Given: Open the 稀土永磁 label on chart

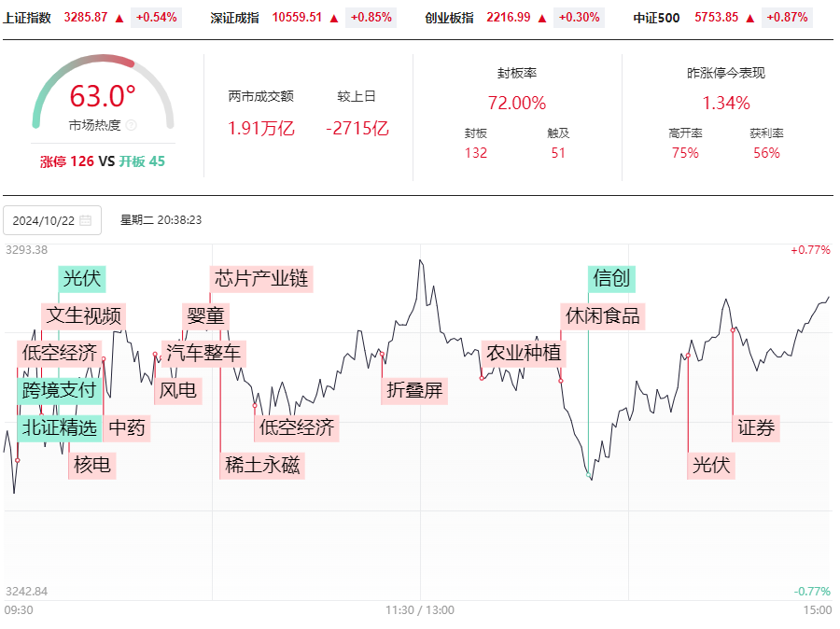Looking at the screenshot, I should [262, 465].
